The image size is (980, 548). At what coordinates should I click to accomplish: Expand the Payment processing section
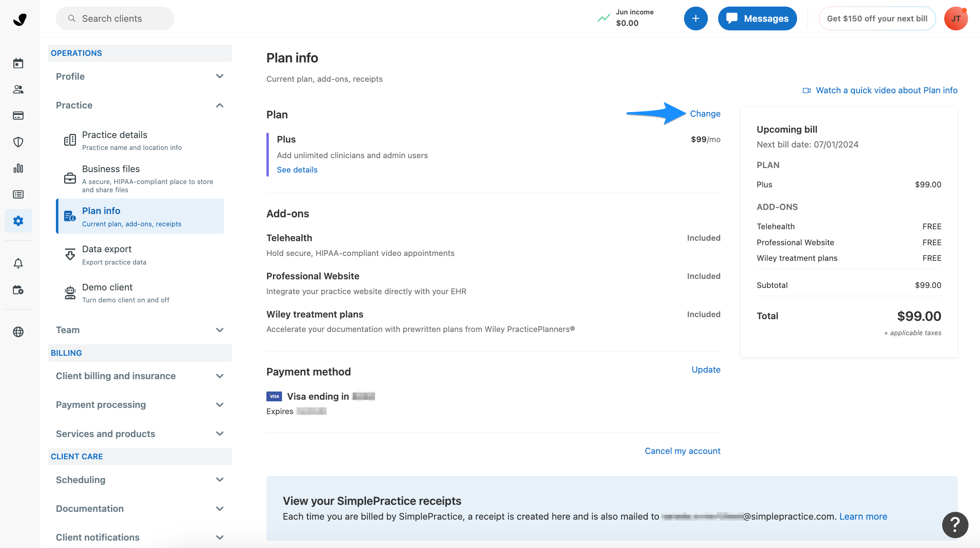click(x=140, y=405)
